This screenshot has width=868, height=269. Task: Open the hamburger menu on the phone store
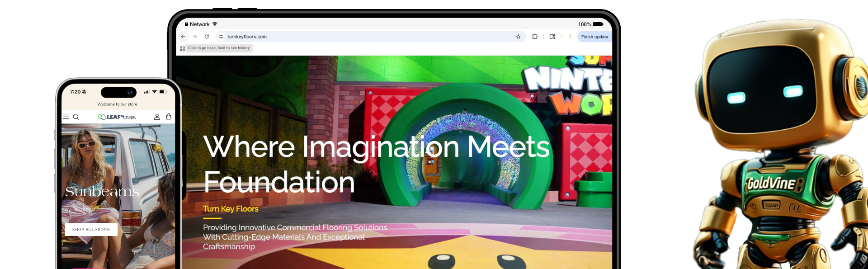click(66, 117)
